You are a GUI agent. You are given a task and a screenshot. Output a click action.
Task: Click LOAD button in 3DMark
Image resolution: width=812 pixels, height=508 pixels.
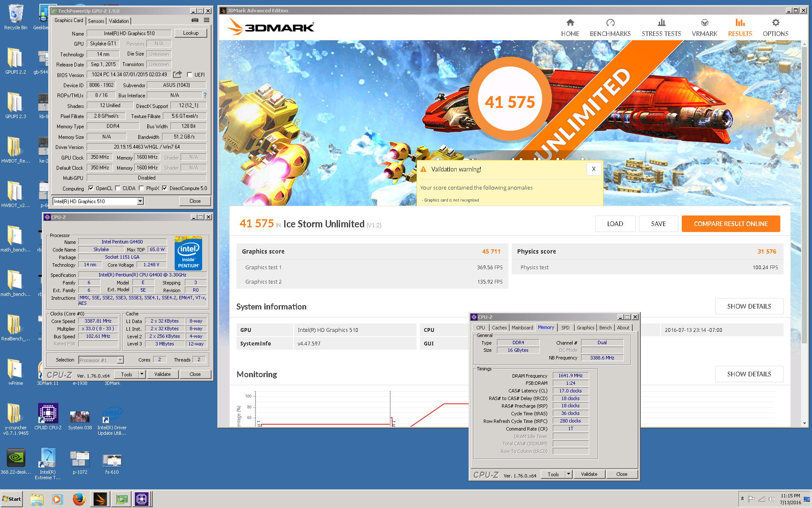pos(615,224)
